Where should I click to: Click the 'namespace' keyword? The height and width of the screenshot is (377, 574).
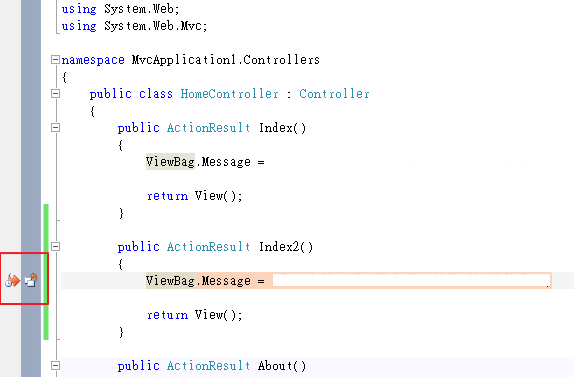click(93, 60)
